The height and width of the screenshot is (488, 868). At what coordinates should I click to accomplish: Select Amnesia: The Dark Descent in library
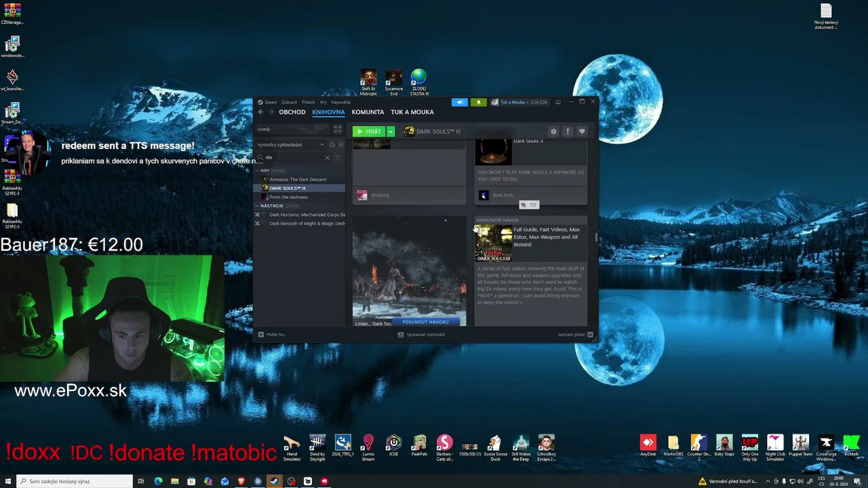click(x=298, y=180)
